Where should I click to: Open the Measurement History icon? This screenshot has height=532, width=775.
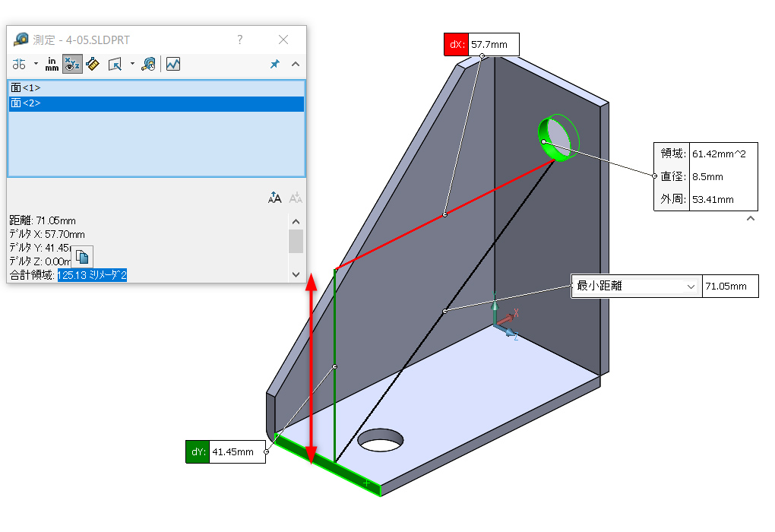click(x=149, y=65)
